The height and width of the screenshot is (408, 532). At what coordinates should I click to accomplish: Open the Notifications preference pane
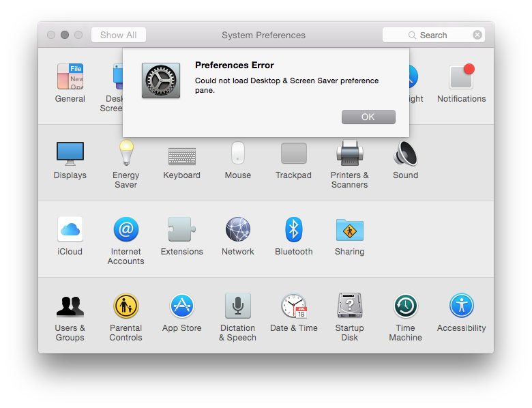click(462, 76)
